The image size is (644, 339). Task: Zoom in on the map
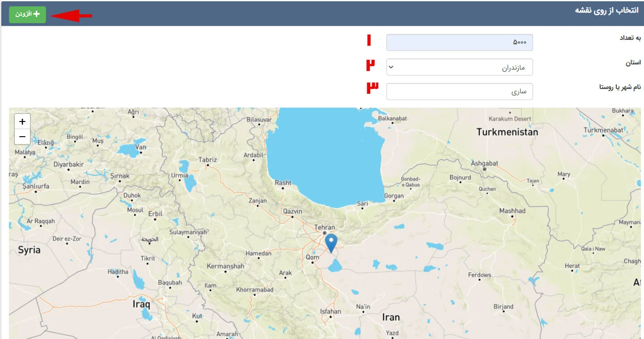[x=22, y=121]
